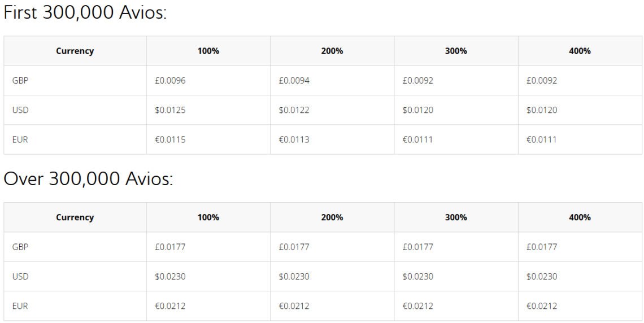Click Currency header in Over 300,000 Avios table
The width and height of the screenshot is (644, 323).
pos(75,217)
